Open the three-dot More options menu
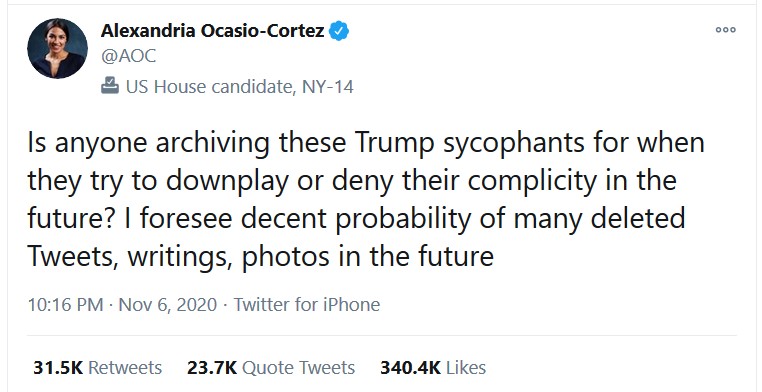This screenshot has width=762, height=392. (726, 30)
